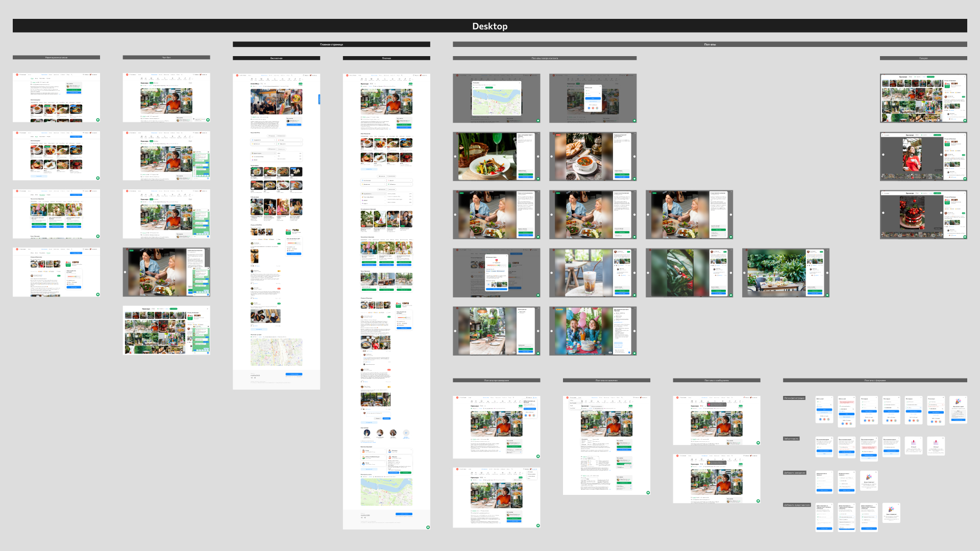Screen dimensions: 980x551
Task: Select the Desktop title bar
Action: 489,26
